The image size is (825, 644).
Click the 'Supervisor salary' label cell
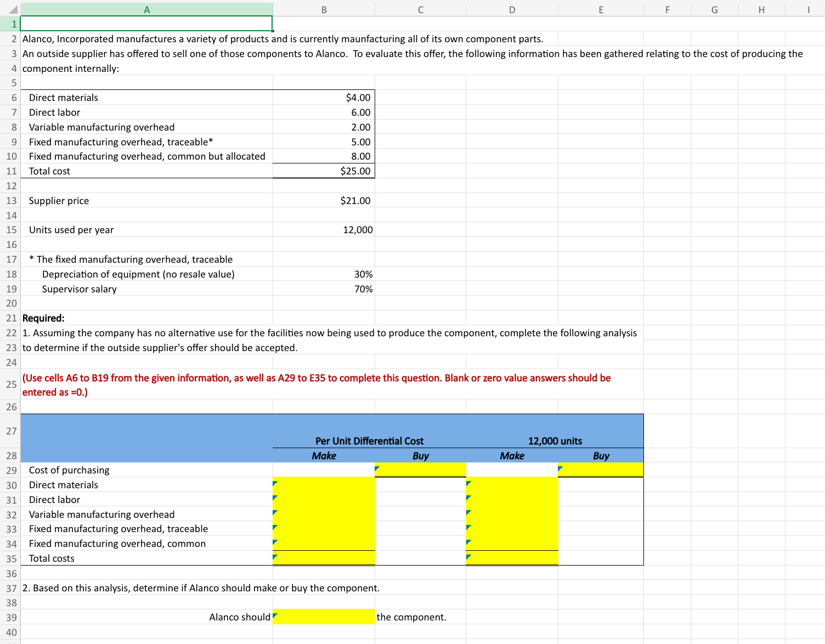[x=146, y=289]
